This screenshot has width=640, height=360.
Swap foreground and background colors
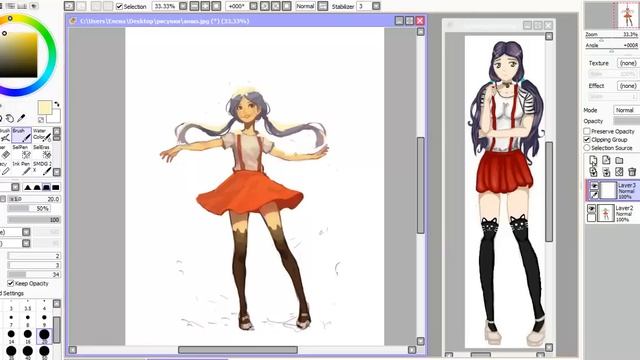[57, 104]
